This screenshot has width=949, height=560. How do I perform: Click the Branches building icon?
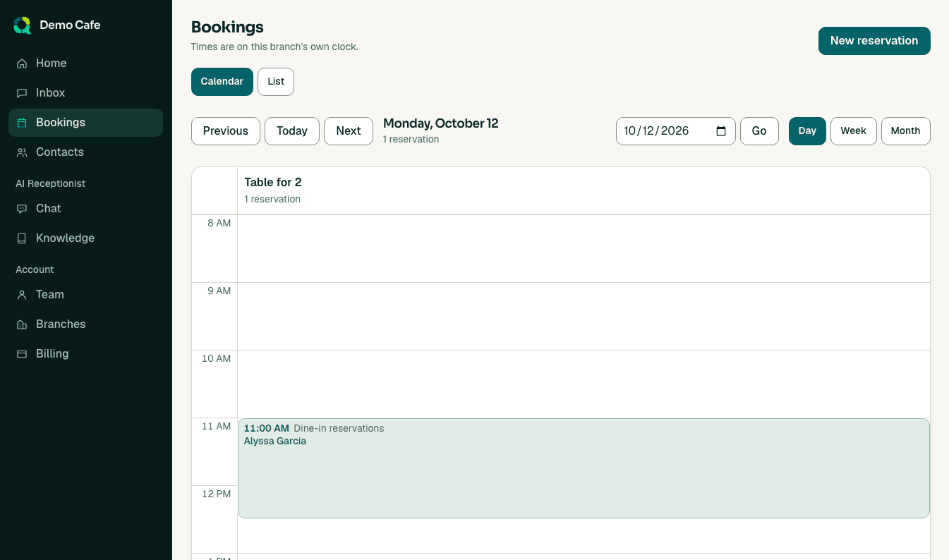22,324
